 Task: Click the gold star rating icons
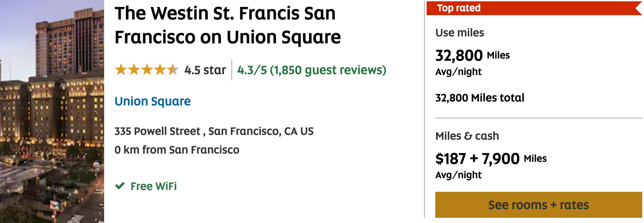tap(146, 70)
